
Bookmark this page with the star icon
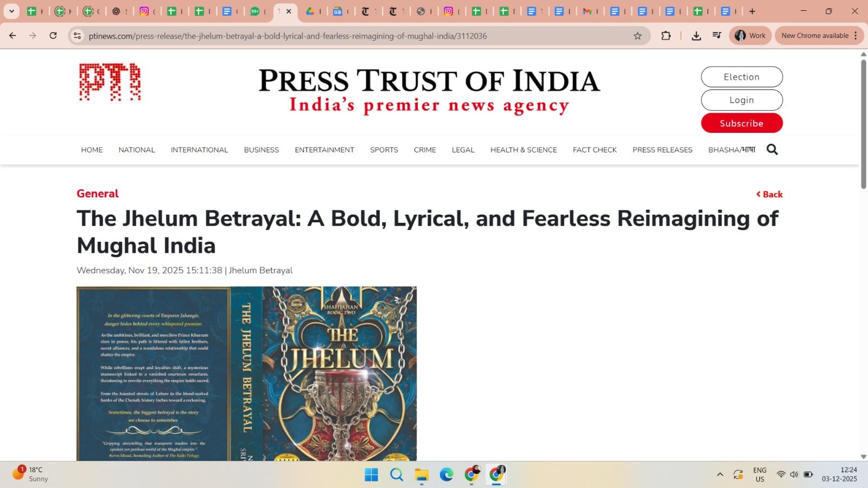coord(637,36)
